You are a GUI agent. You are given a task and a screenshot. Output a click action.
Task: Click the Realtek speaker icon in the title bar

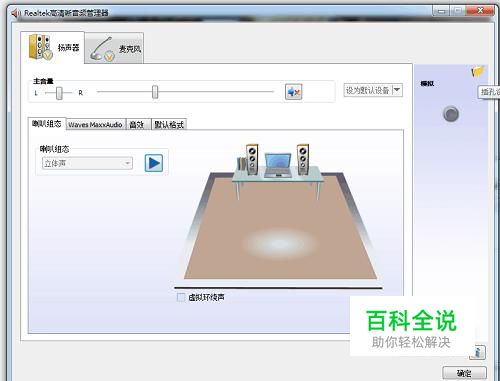(16, 13)
